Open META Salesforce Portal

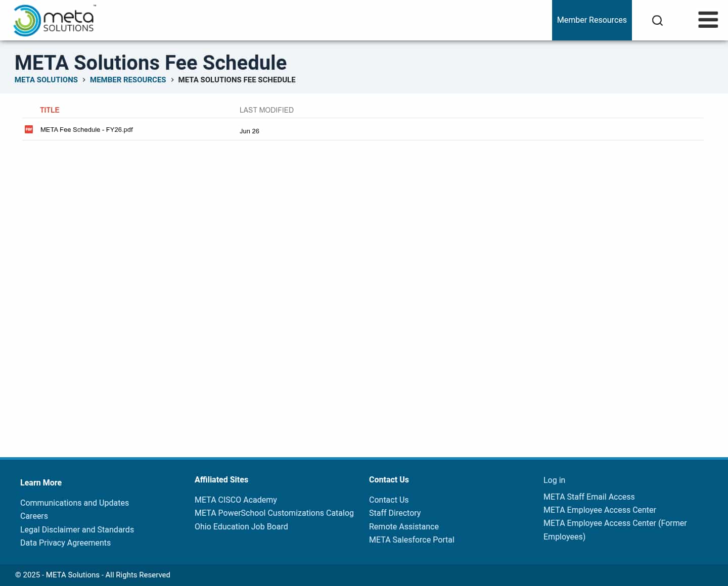pyautogui.click(x=412, y=540)
